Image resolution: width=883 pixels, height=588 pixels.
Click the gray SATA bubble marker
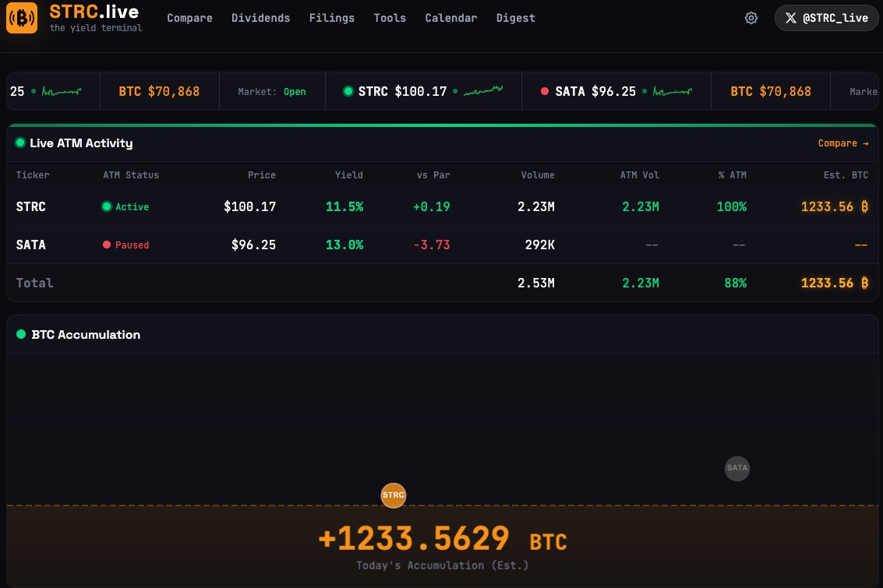click(x=736, y=468)
